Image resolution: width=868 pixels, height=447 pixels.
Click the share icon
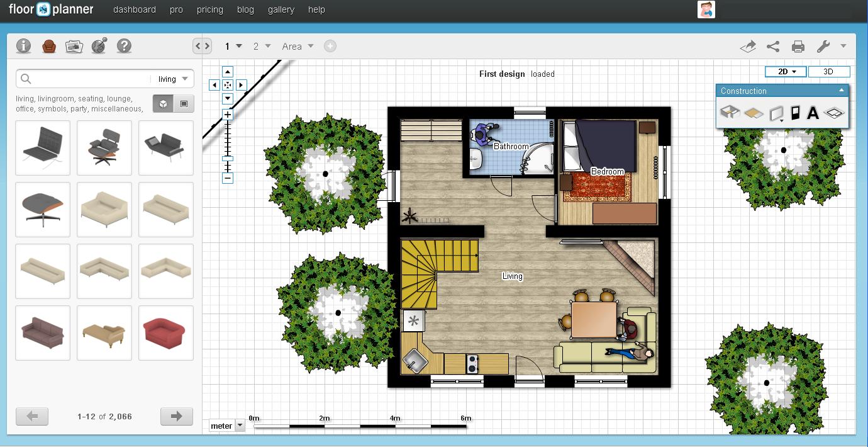(x=773, y=46)
